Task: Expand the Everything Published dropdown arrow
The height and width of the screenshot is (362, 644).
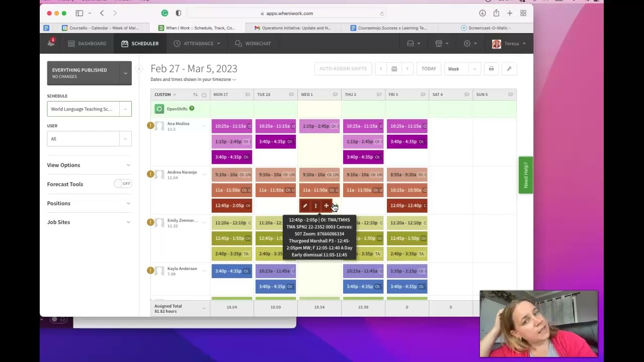Action: (x=126, y=73)
